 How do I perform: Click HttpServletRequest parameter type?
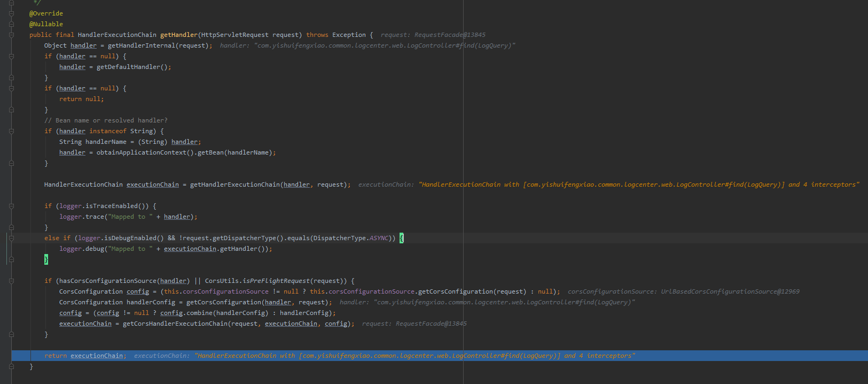[235, 35]
